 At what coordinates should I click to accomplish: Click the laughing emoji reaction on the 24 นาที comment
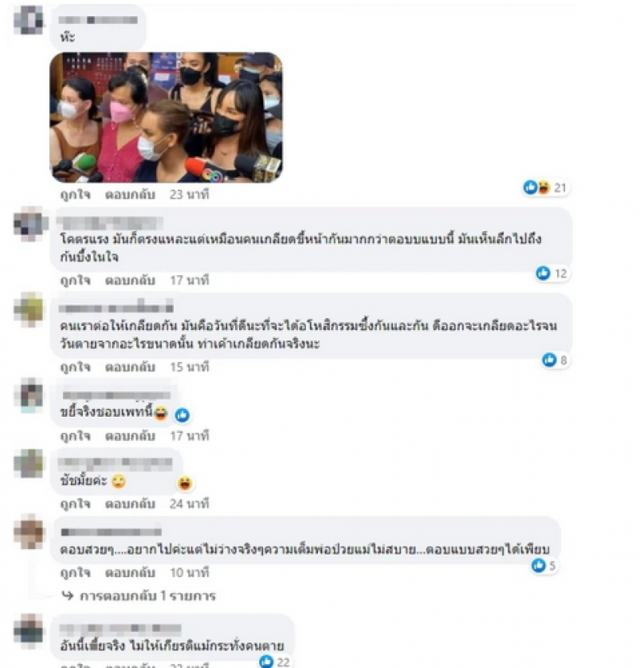tap(185, 483)
